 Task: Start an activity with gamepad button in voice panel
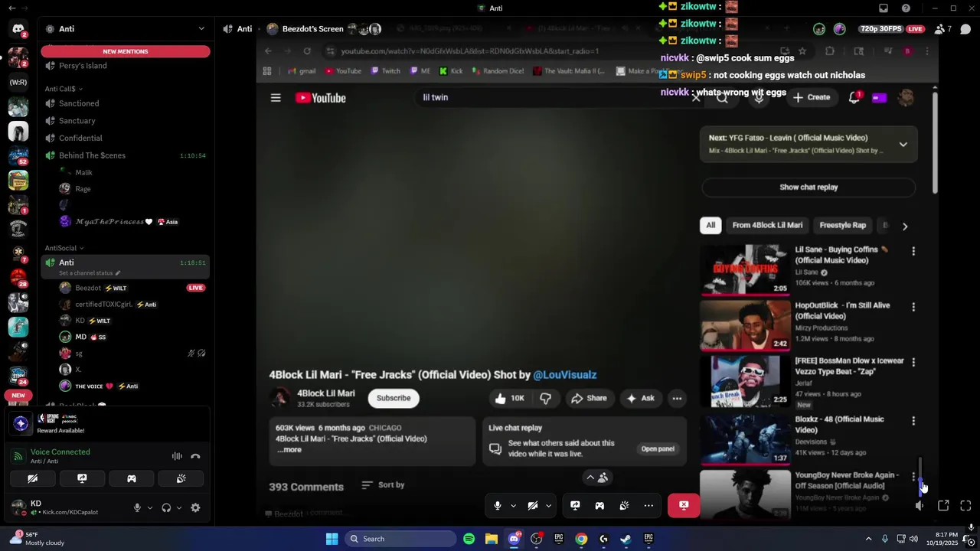pos(132,478)
